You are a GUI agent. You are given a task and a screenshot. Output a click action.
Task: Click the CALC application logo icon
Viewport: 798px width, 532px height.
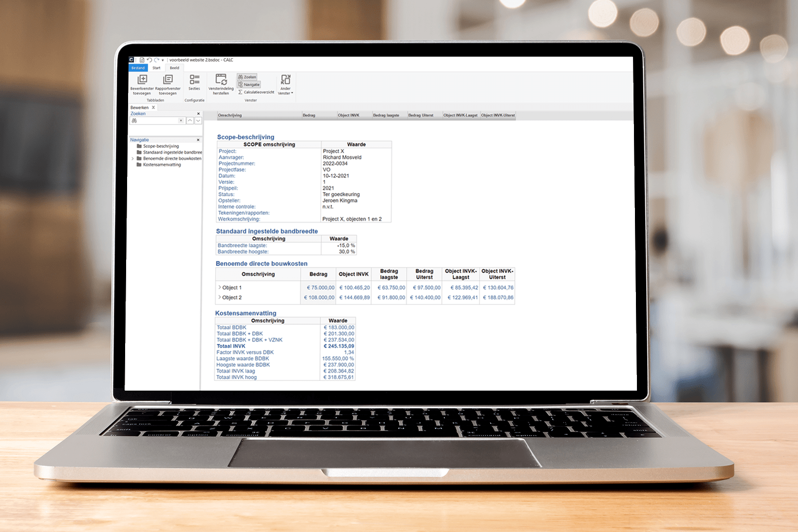coord(132,60)
